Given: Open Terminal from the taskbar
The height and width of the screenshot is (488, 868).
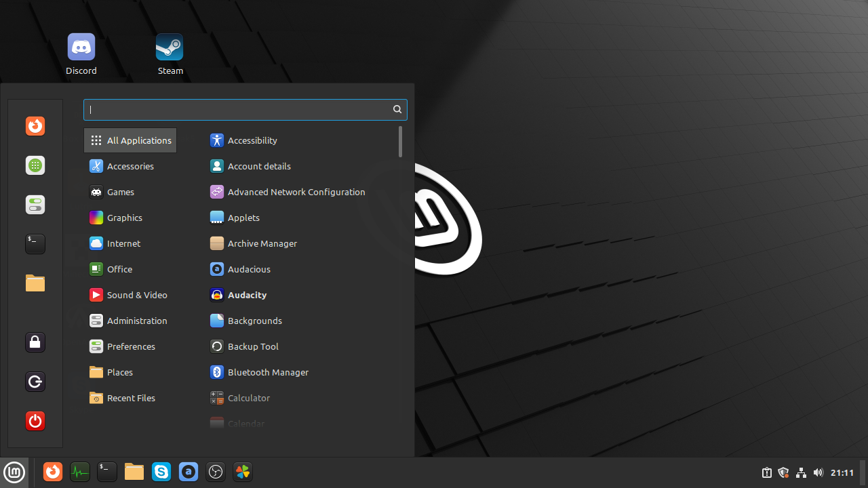Looking at the screenshot, I should coord(107,472).
